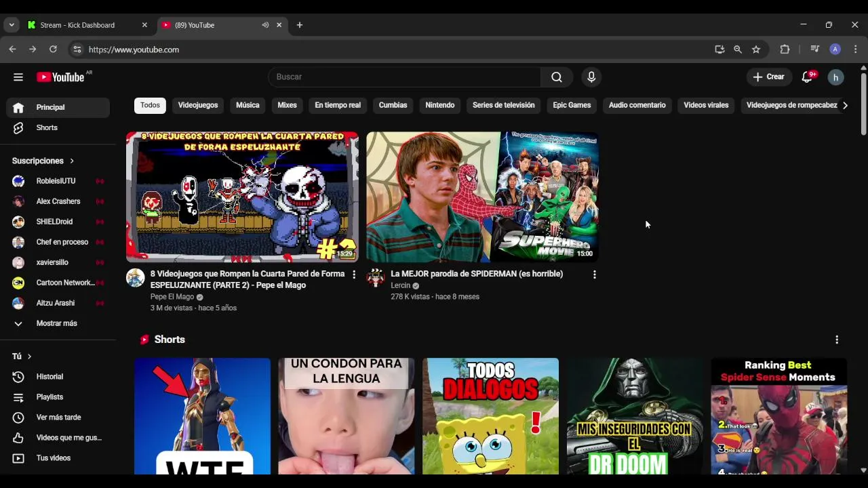Open the browser extensions puzzle icon
Viewport: 868px width, 488px height.
(x=785, y=49)
